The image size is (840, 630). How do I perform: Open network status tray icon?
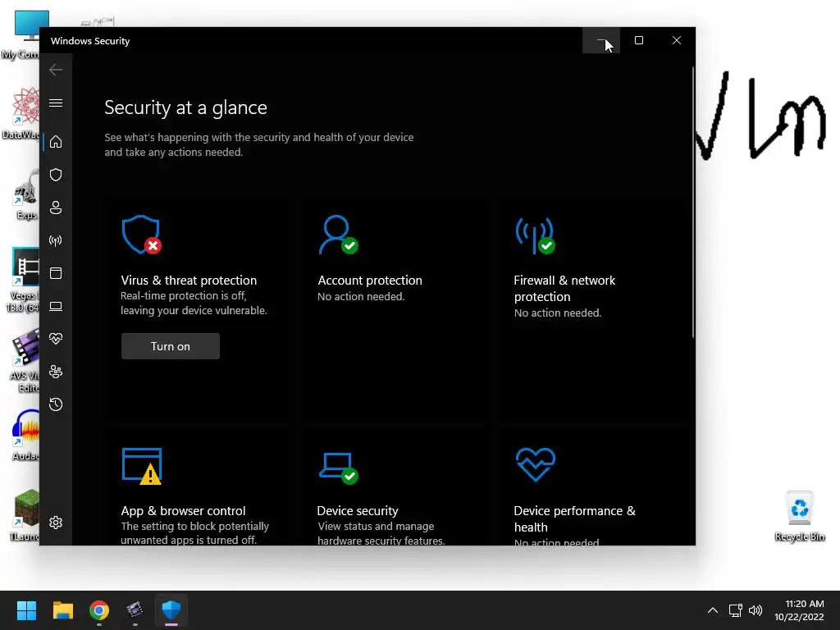[x=735, y=610]
